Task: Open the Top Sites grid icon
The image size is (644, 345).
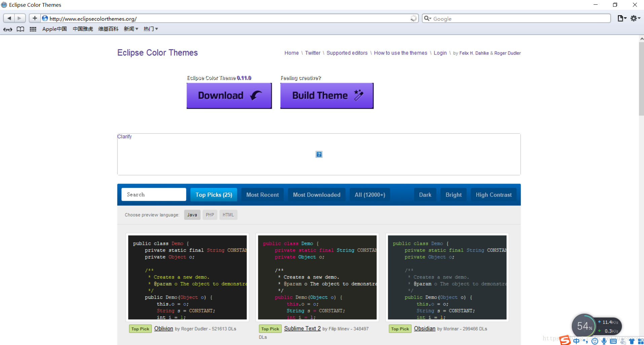Action: tap(33, 29)
